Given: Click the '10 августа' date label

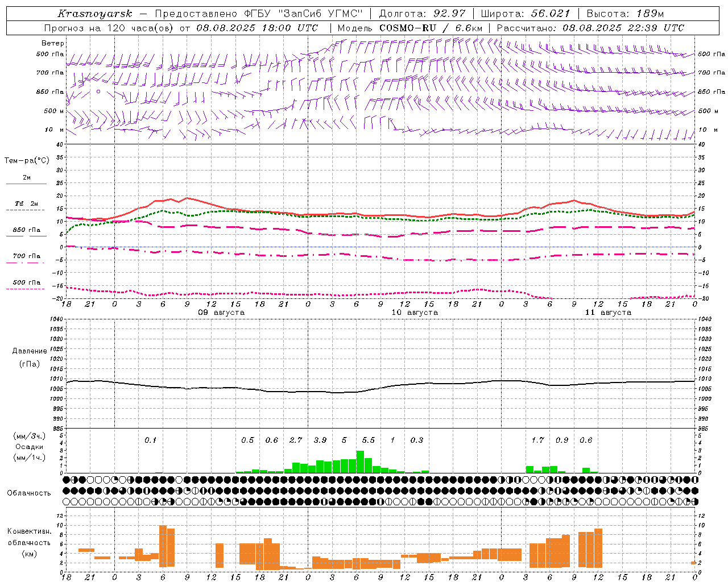Looking at the screenshot, I should 415,313.
